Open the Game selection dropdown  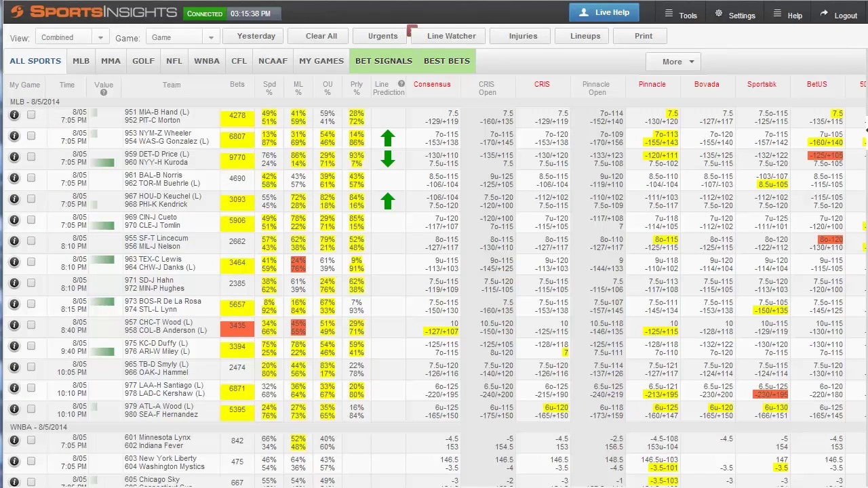click(182, 37)
